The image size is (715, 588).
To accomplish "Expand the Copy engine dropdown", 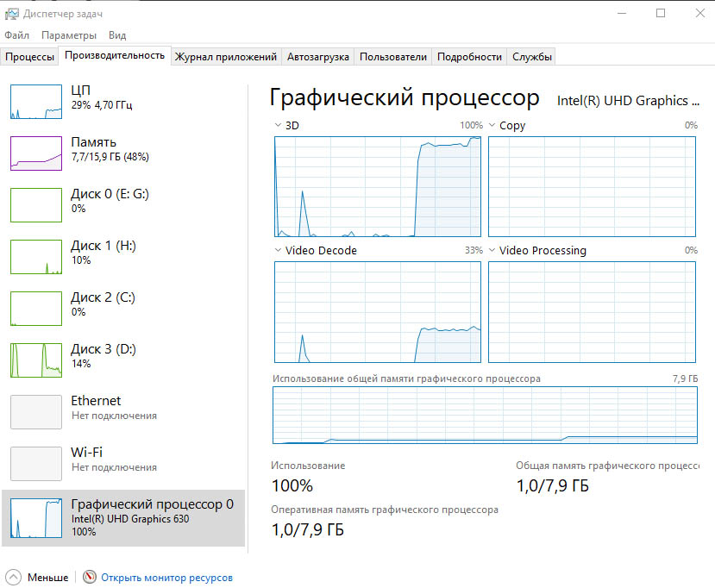I will click(x=492, y=126).
